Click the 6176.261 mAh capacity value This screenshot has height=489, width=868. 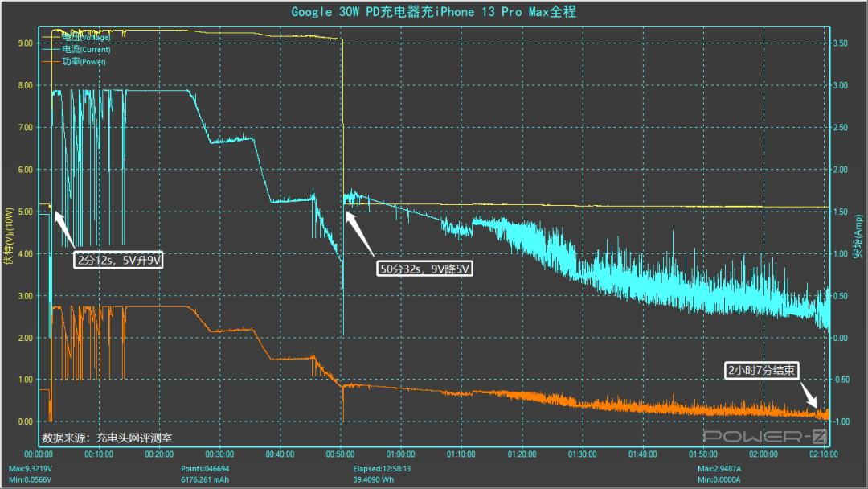pyautogui.click(x=205, y=479)
